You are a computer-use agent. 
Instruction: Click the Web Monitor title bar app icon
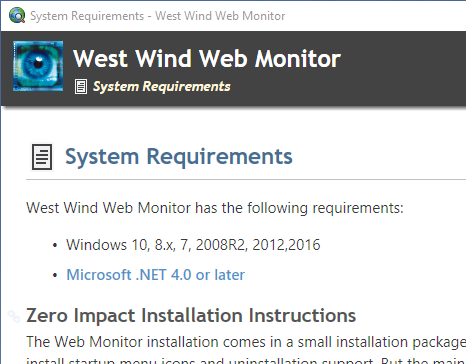click(17, 15)
